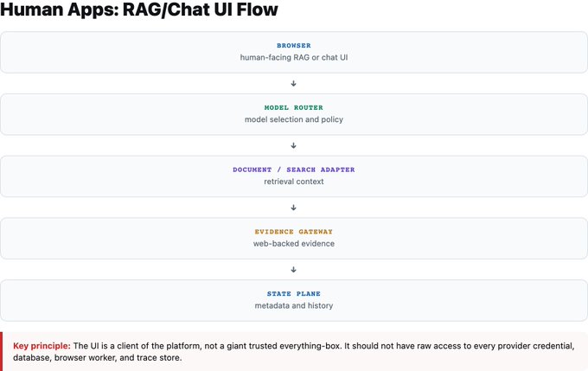Click the arrow below the Model Router box
Viewport: 588px width, 371px height.
294,145
